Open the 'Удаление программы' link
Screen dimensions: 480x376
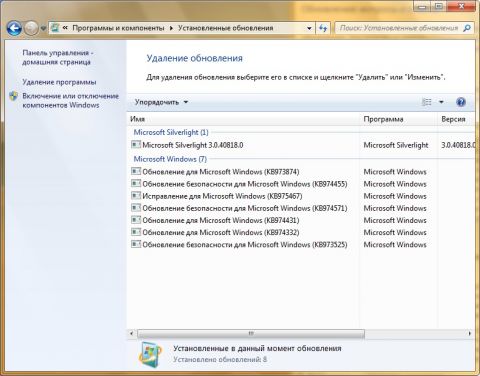pos(59,82)
